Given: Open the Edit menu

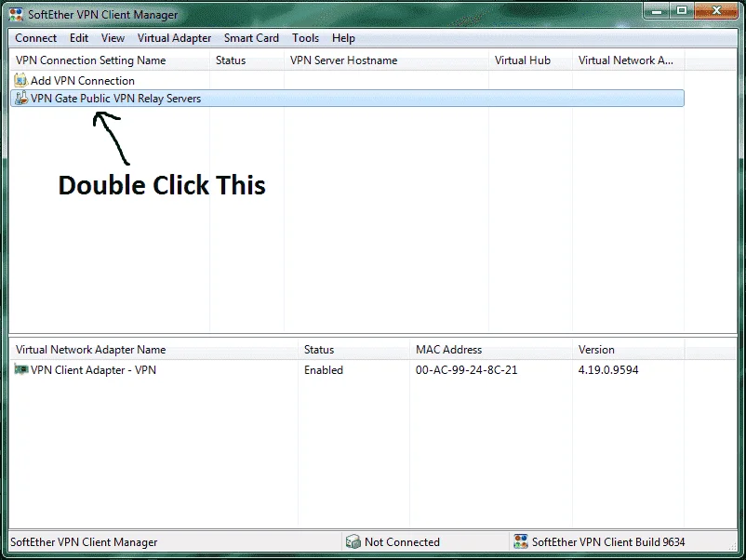Looking at the screenshot, I should tap(79, 38).
